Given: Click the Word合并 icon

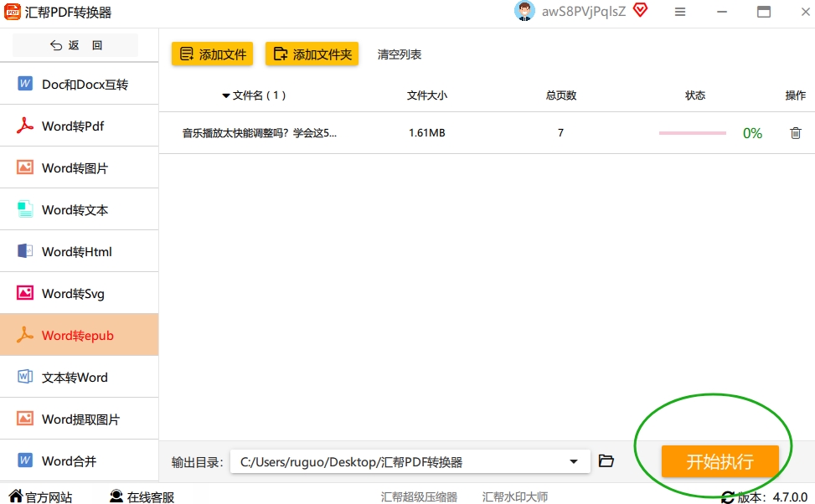Looking at the screenshot, I should [x=25, y=460].
